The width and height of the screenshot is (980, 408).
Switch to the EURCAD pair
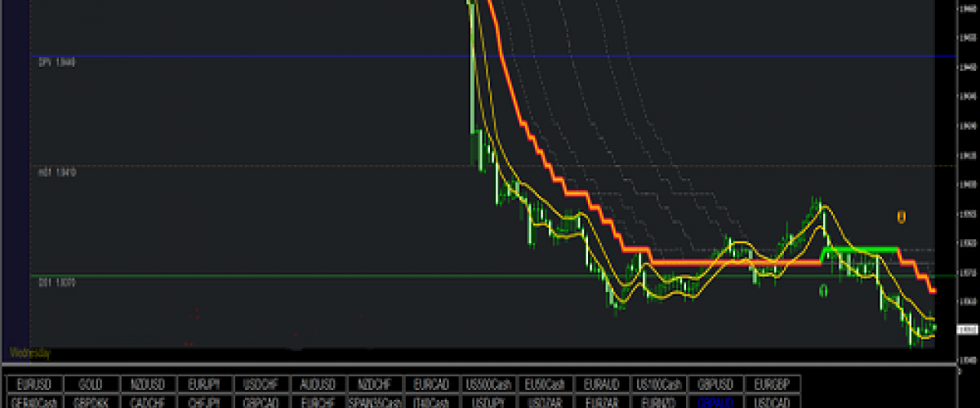(431, 384)
